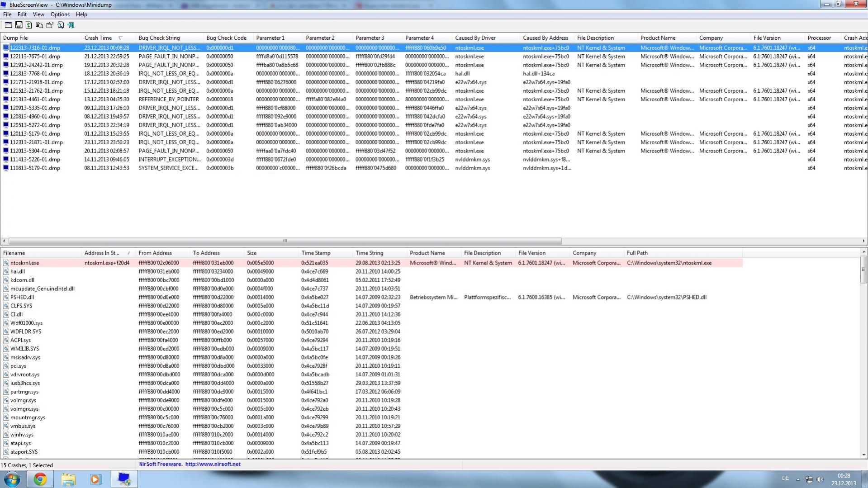Image resolution: width=868 pixels, height=488 pixels.
Task: Click the C:\Windows\system32\PSHED.dll path cell
Action: pos(667,298)
